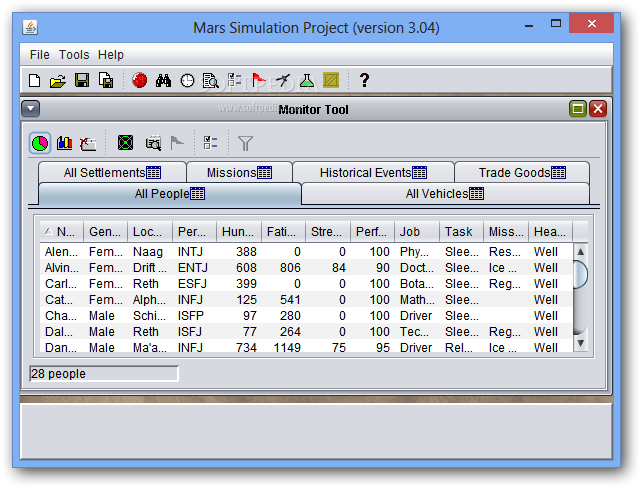
Task: Click the 'ENTJ' personality cell
Action: [x=194, y=268]
